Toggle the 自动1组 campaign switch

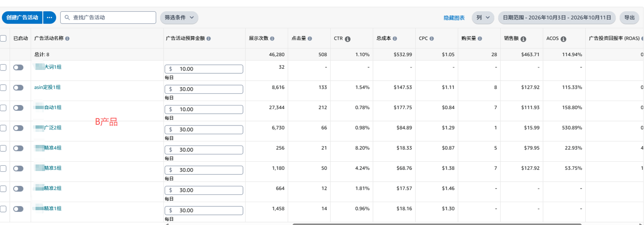(18, 108)
